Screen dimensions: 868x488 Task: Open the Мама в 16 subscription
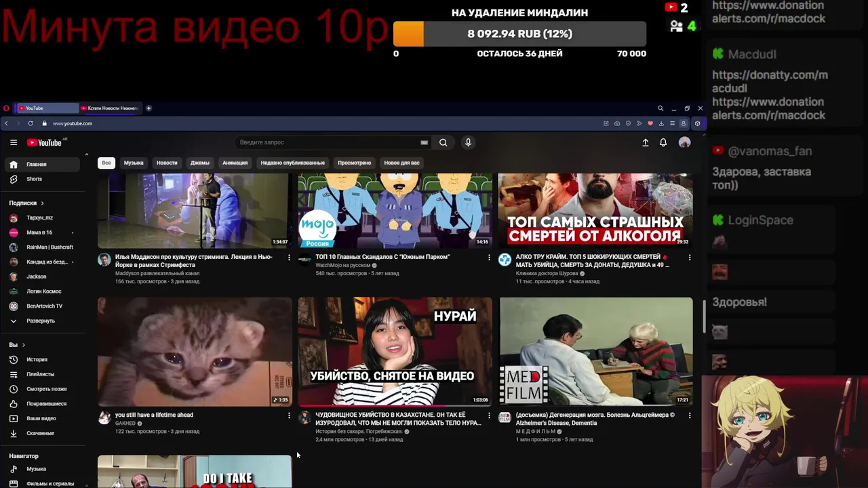[x=42, y=232]
